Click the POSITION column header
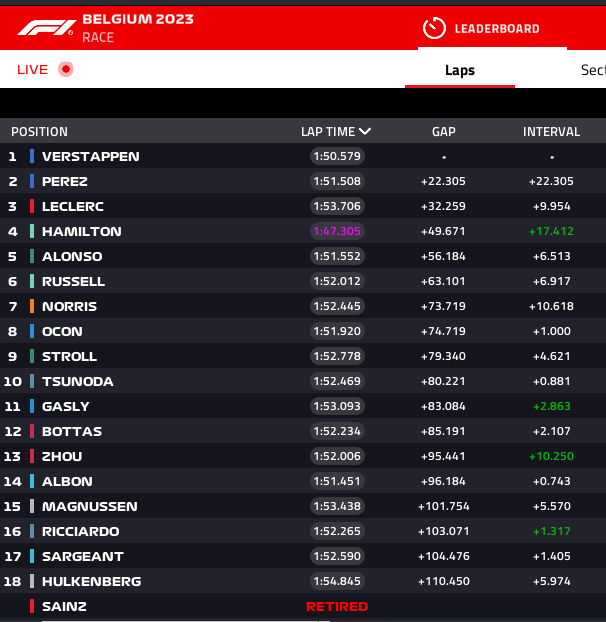Screen dimensions: 606x622 point(39,132)
